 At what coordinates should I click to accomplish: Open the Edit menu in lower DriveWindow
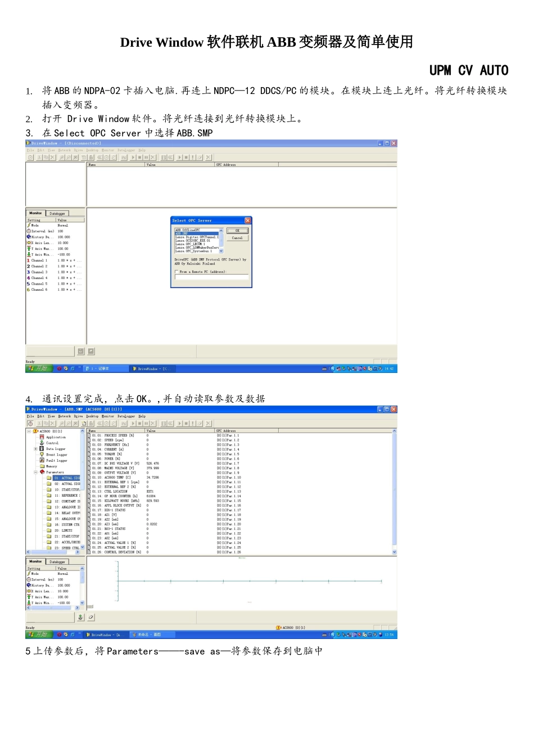[x=40, y=416]
